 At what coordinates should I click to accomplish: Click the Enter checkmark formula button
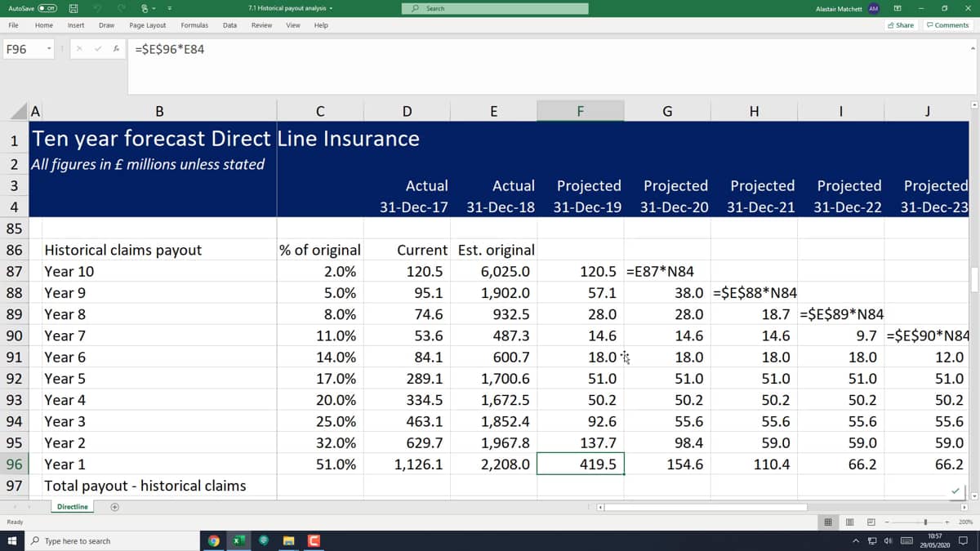point(99,49)
